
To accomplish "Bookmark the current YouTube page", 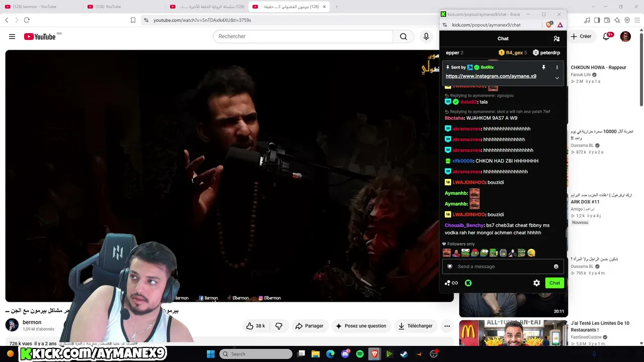I will coord(133,20).
